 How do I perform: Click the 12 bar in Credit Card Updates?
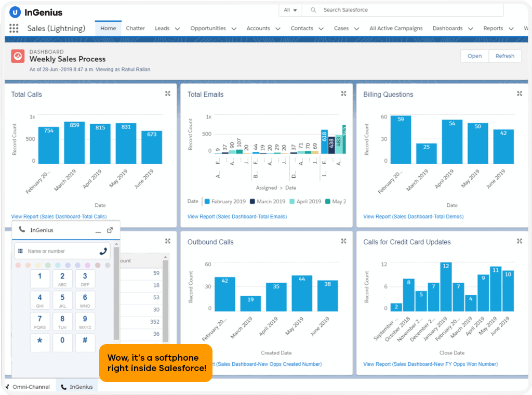pos(446,287)
